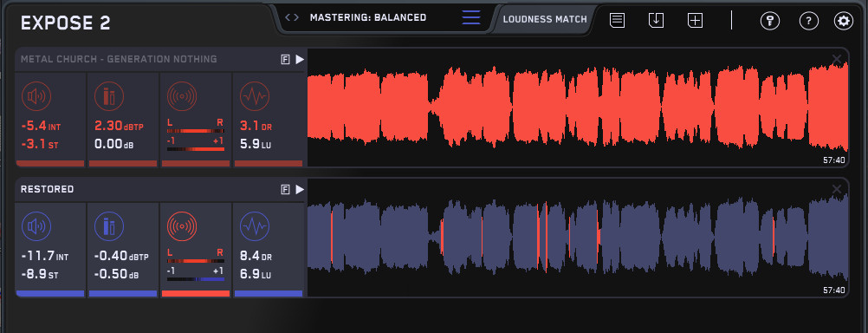
Task: Click the -0.40 dBTP true peak value
Action: click(x=121, y=257)
